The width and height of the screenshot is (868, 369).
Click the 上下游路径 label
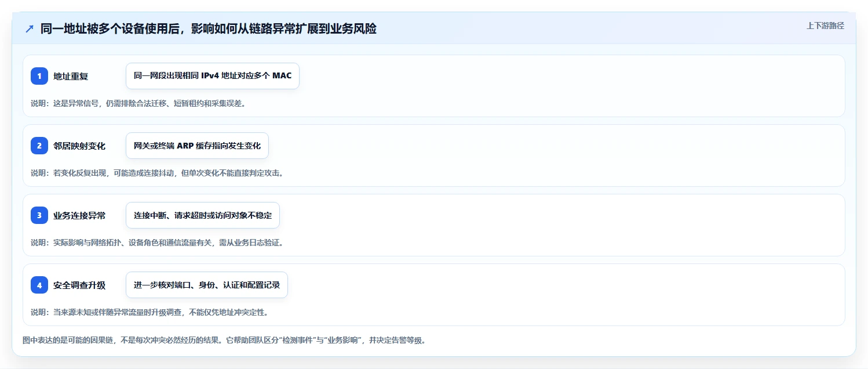click(825, 26)
